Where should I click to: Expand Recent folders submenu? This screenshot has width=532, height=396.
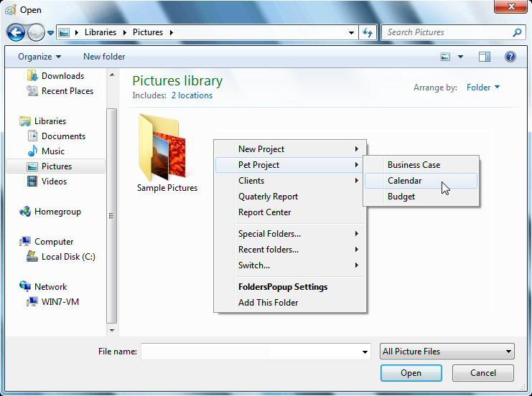point(291,250)
